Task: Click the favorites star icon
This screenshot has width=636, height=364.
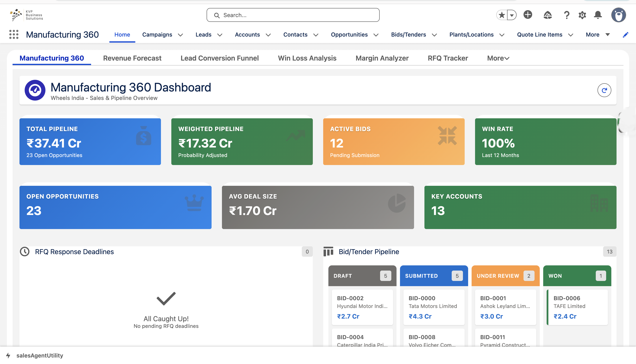Action: [501, 15]
